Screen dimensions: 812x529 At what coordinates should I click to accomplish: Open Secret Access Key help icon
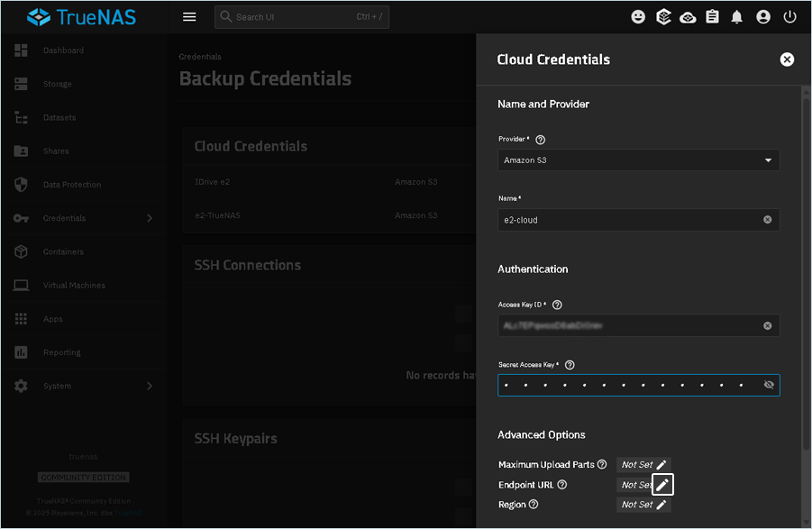[x=570, y=365]
